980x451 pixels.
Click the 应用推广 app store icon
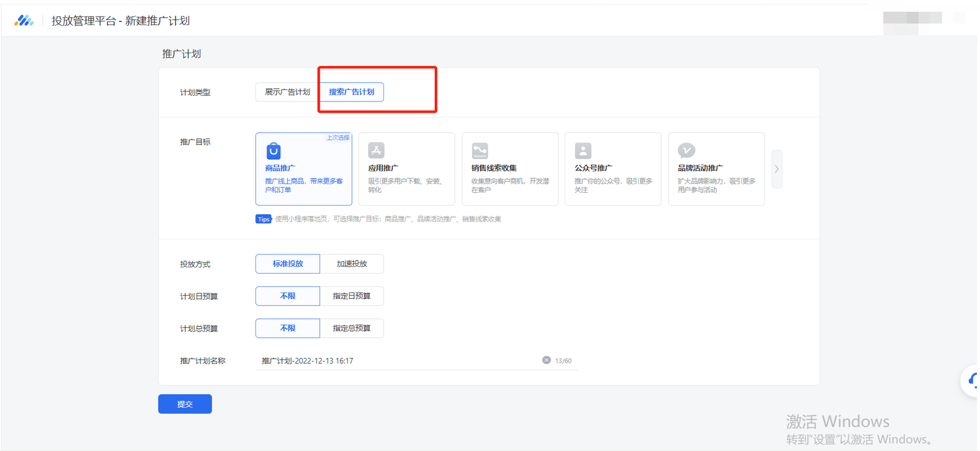coord(376,151)
